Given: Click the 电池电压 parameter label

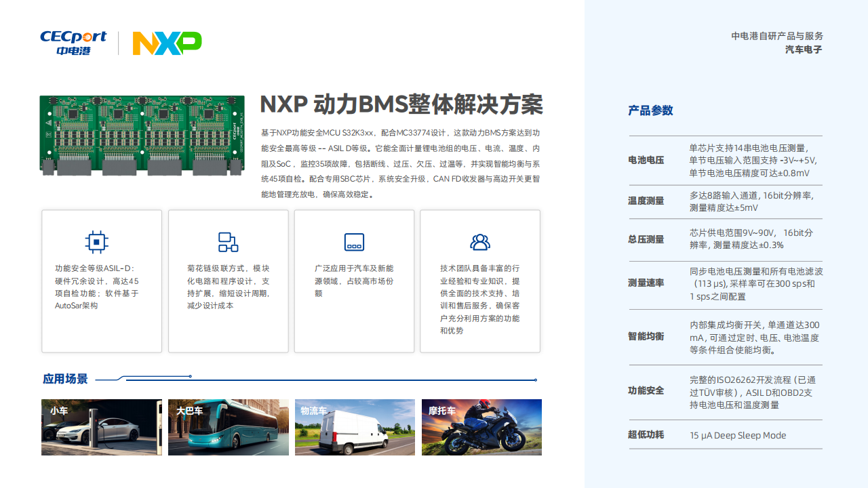Looking at the screenshot, I should (x=646, y=161).
